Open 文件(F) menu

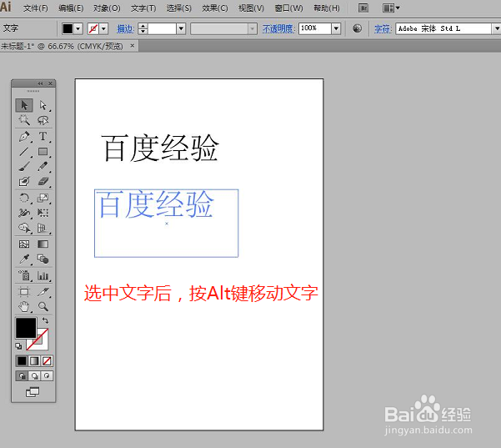[x=36, y=8]
